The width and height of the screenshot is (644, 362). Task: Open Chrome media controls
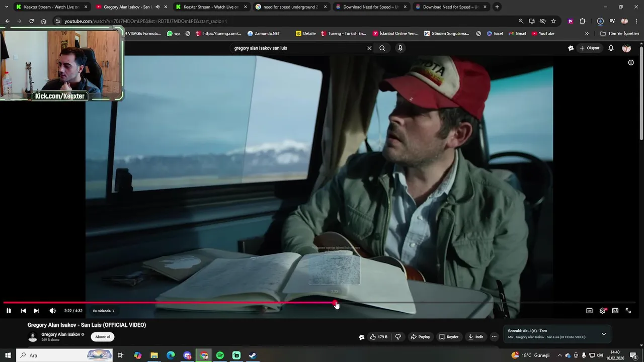(x=612, y=21)
